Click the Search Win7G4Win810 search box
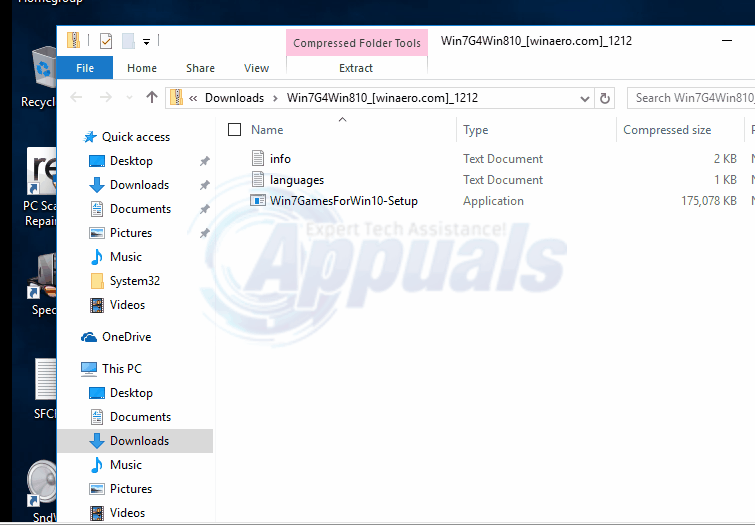This screenshot has height=526, width=755. click(x=691, y=98)
